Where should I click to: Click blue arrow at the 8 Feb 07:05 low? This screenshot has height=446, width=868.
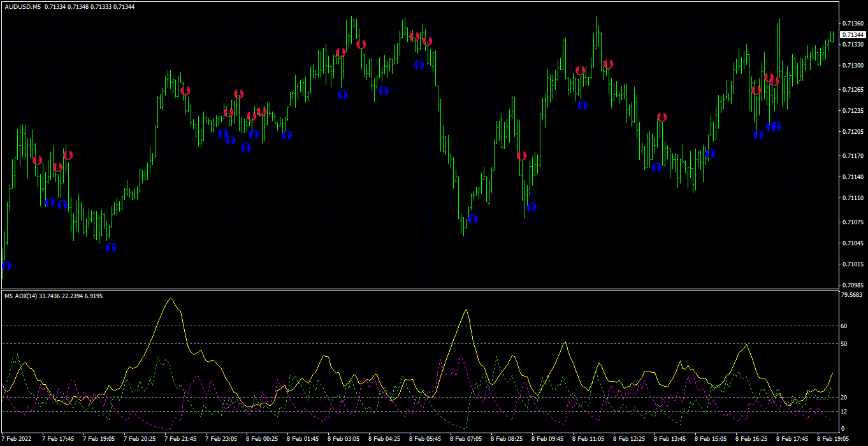[473, 219]
